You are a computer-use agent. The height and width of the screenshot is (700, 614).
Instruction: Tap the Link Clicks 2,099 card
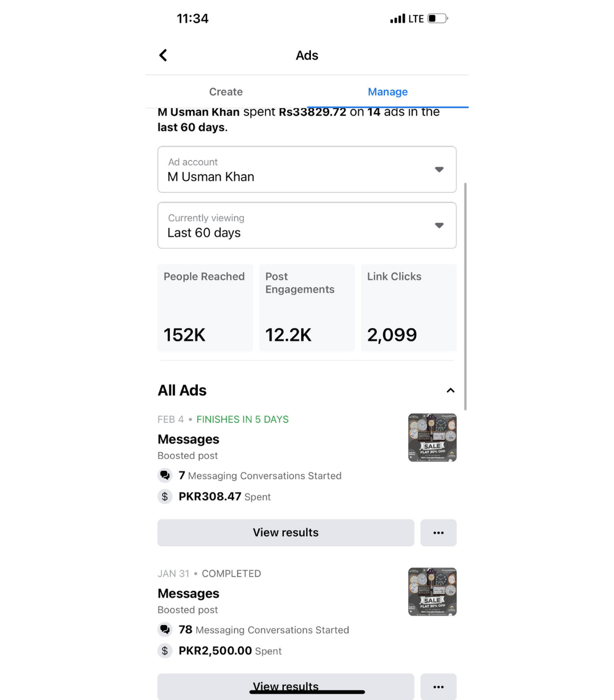[409, 308]
